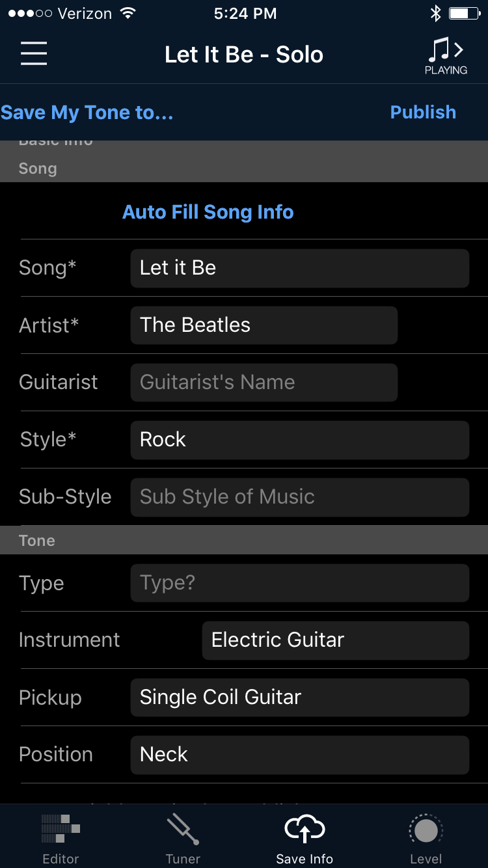Edit the Song name field

299,268
